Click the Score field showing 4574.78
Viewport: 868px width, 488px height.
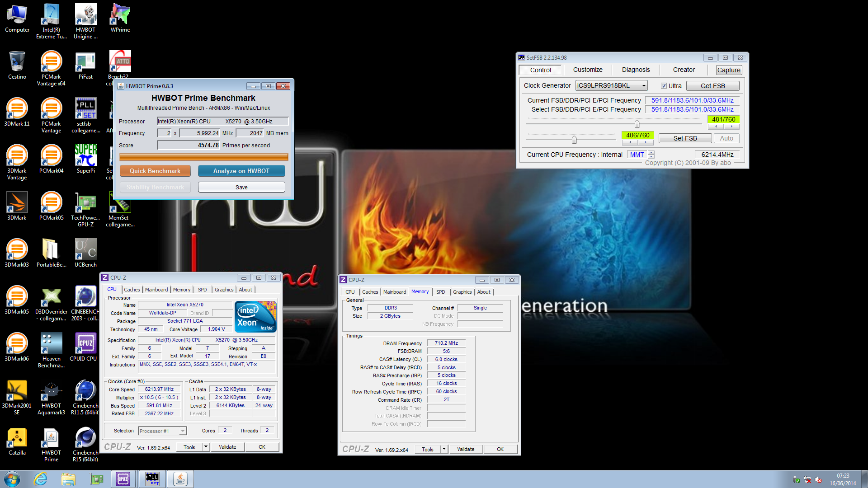click(x=188, y=145)
